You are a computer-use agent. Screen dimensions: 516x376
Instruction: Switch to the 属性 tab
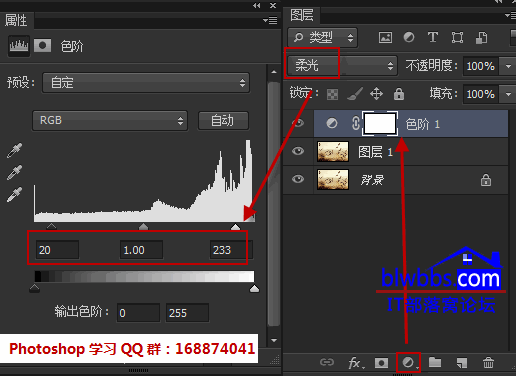click(x=16, y=20)
